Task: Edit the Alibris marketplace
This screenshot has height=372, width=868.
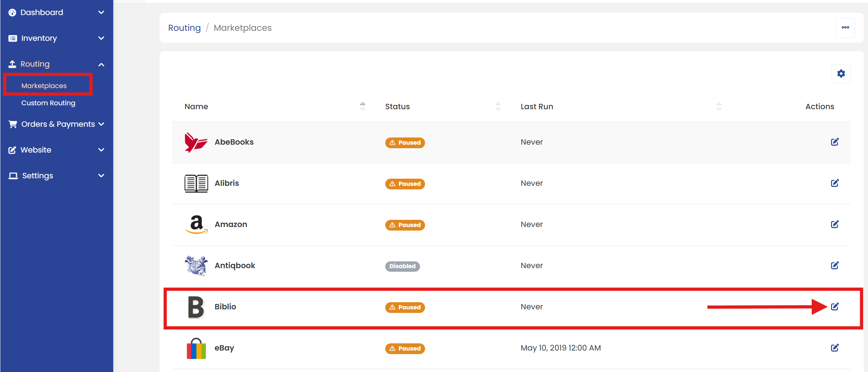Action: tap(835, 183)
